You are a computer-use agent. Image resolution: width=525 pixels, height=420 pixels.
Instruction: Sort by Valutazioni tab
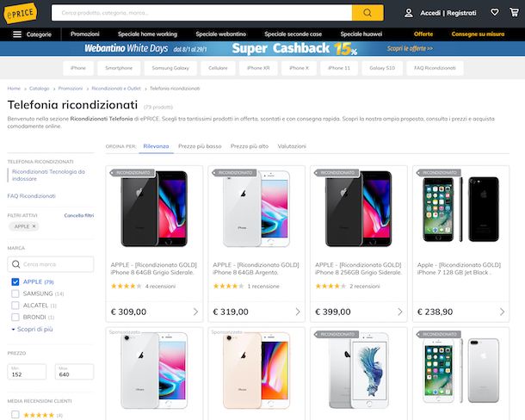292,146
